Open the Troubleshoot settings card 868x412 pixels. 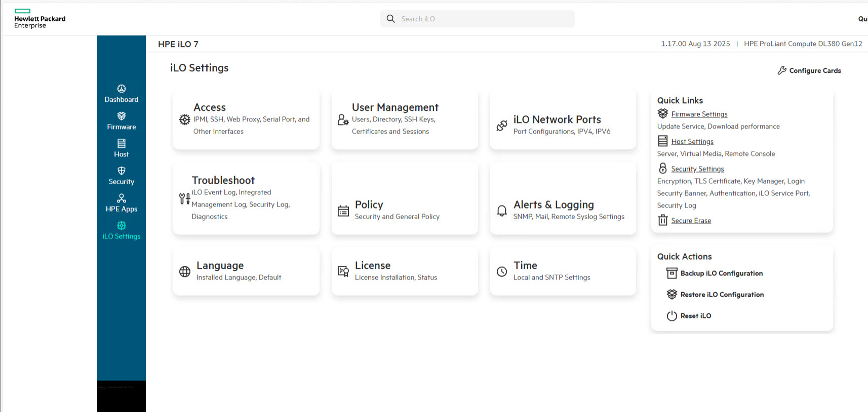click(x=246, y=198)
